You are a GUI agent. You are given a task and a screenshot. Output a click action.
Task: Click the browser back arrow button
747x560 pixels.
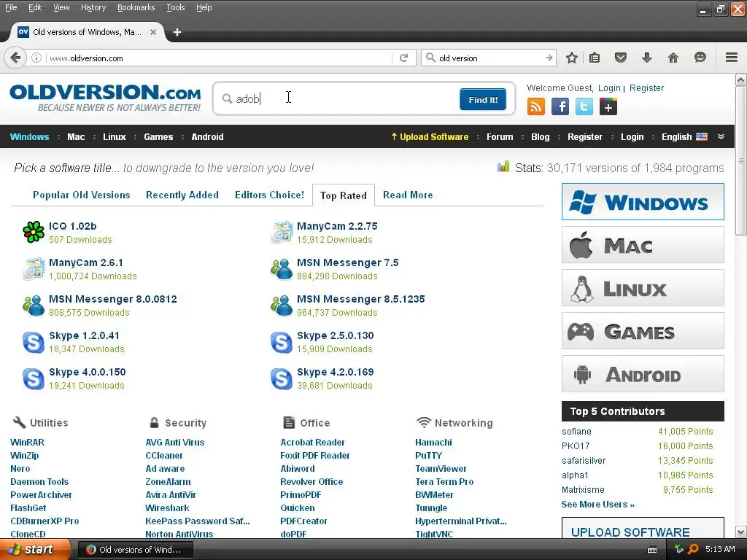[15, 58]
